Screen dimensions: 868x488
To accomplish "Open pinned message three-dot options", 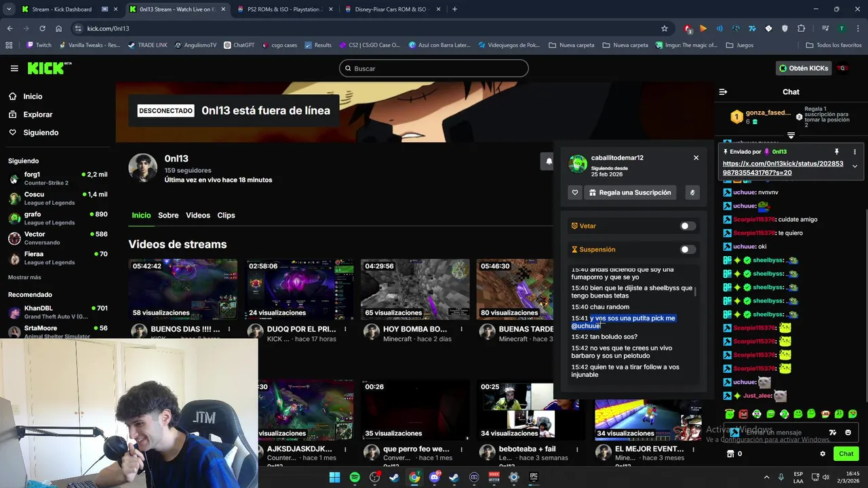I will [x=854, y=152].
